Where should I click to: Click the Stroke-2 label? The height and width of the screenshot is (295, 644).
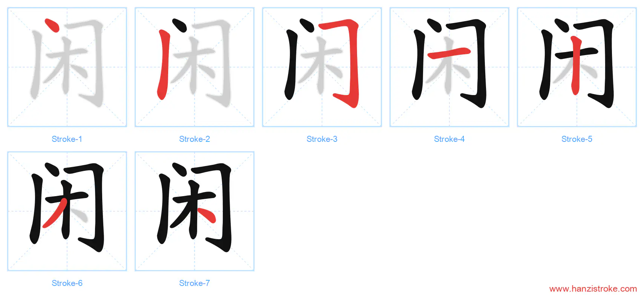click(x=195, y=139)
